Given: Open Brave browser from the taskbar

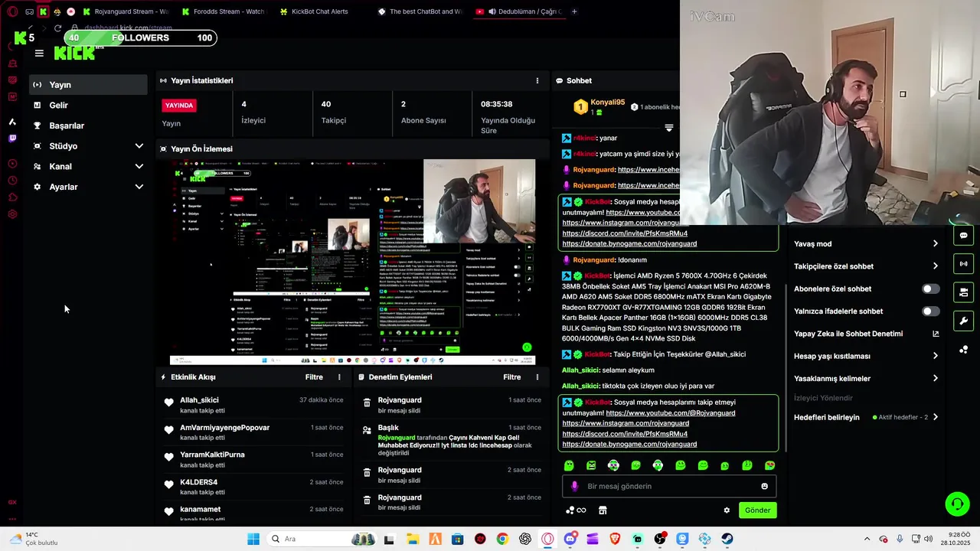Looking at the screenshot, I should click(x=615, y=539).
